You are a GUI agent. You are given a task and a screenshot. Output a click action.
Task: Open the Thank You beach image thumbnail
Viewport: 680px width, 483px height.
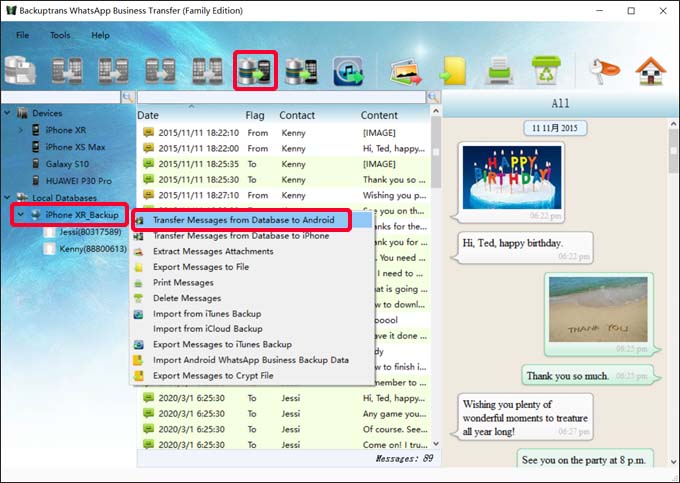[x=598, y=310]
